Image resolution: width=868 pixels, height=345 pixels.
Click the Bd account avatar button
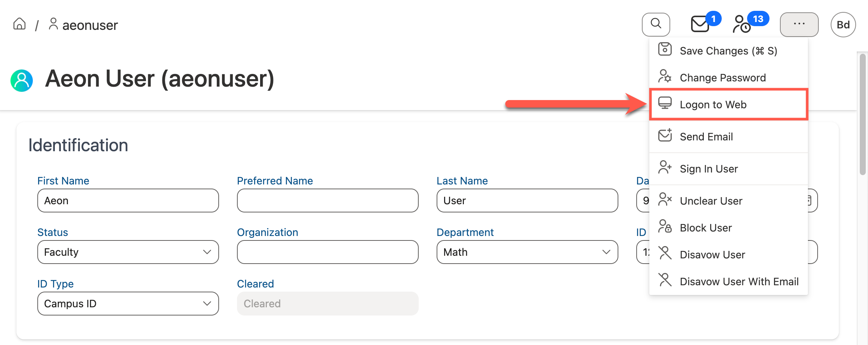tap(843, 24)
